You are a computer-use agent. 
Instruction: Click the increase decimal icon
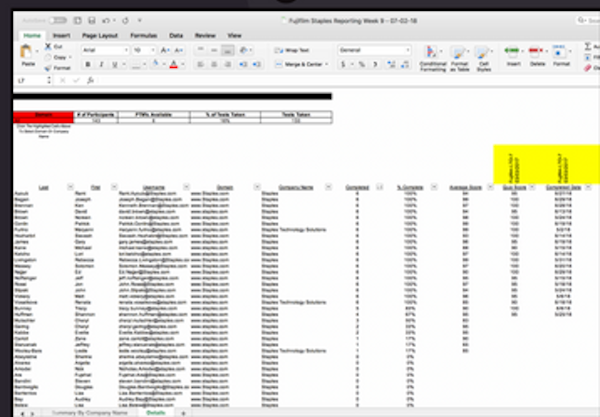click(x=391, y=64)
